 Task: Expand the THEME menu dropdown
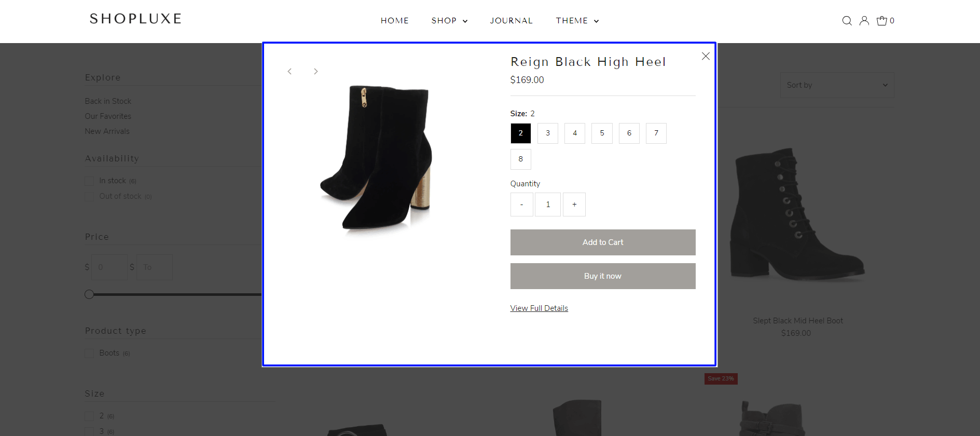point(577,21)
